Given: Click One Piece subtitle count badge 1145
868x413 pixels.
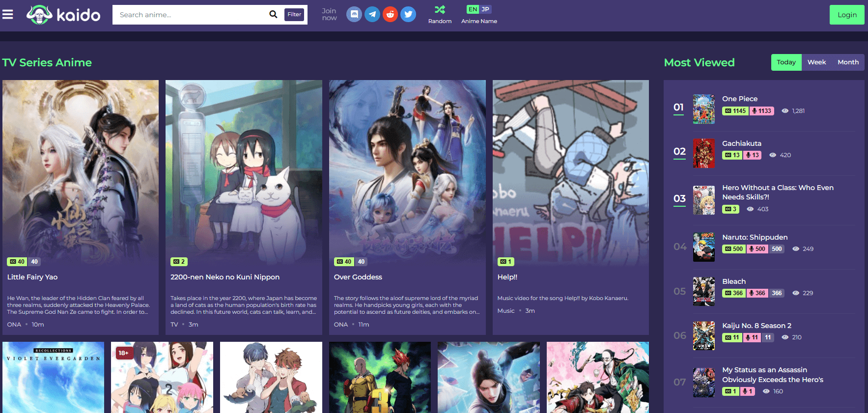Looking at the screenshot, I should pyautogui.click(x=735, y=111).
